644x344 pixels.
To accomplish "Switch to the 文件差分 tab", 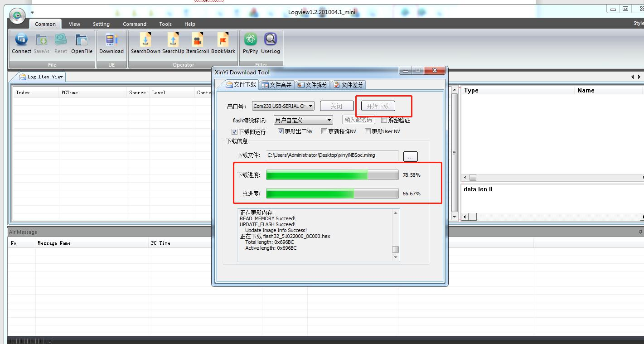I will click(348, 85).
